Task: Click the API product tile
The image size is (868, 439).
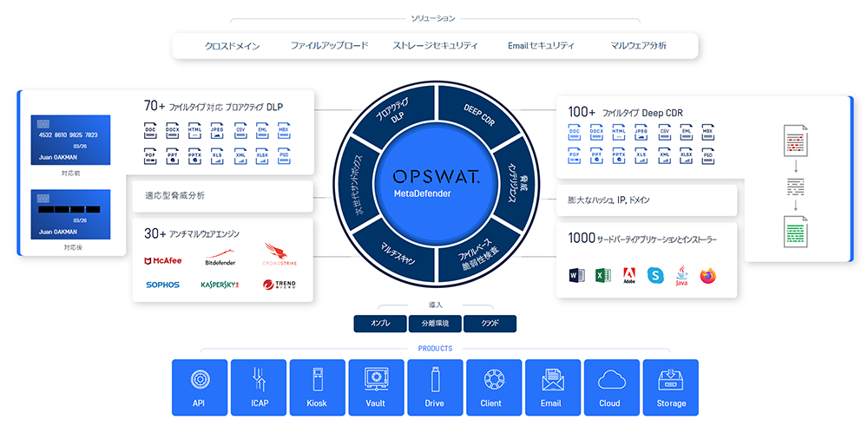Action: pyautogui.click(x=200, y=387)
